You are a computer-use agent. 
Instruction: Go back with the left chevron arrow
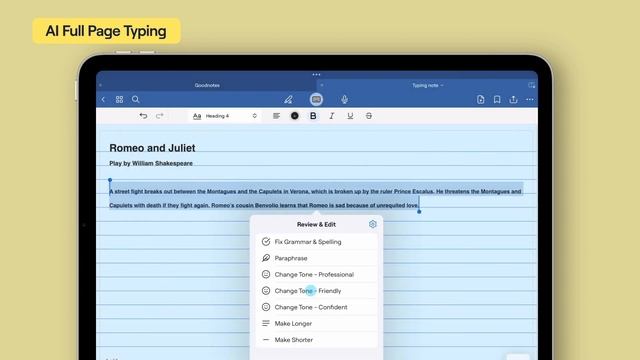103,99
